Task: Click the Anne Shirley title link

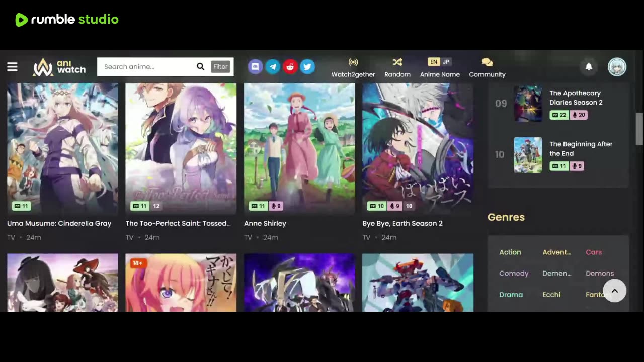Action: pos(265,223)
